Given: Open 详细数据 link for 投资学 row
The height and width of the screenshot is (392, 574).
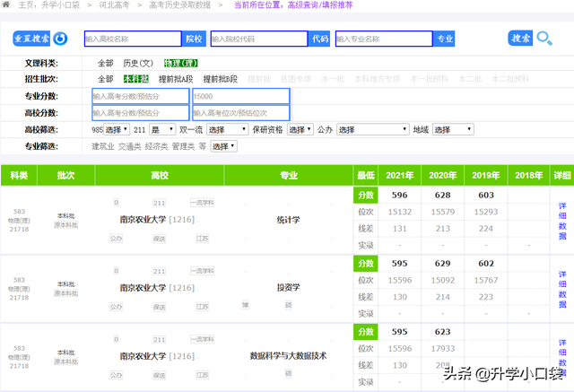Looking at the screenshot, I should coord(562,289).
